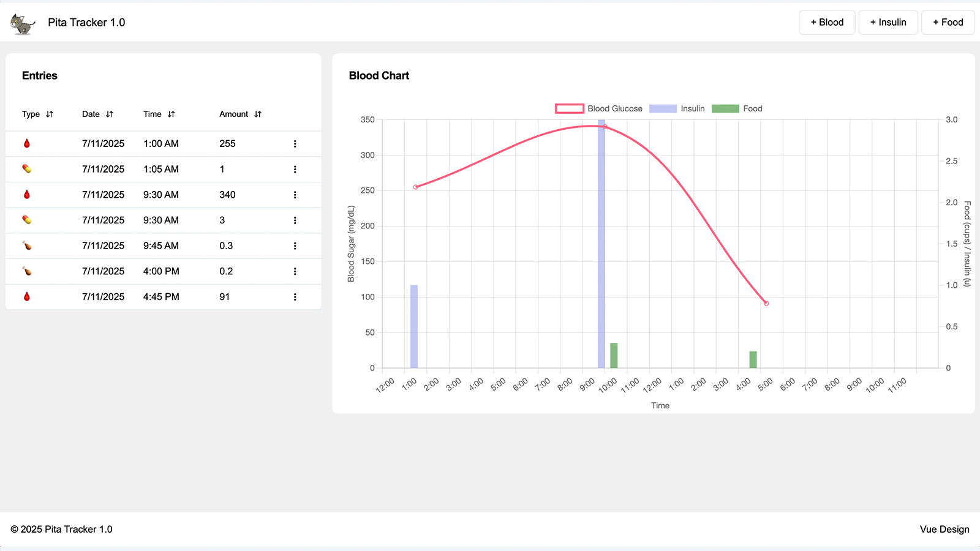
Task: Click the 340 glucose data point on chart
Action: click(x=605, y=127)
